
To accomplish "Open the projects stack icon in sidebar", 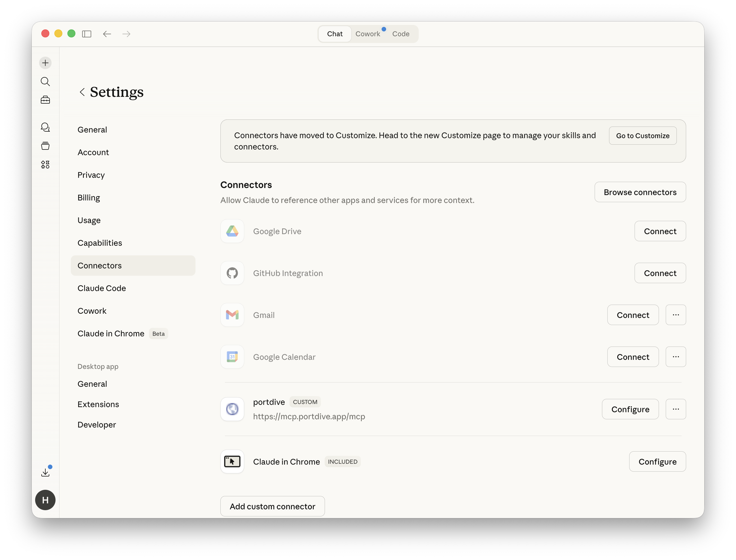I will [x=45, y=146].
